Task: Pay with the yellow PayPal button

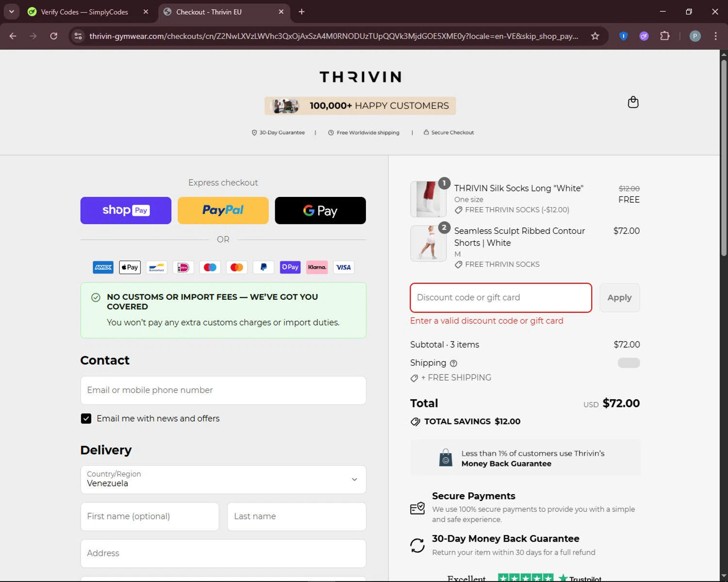Action: [x=223, y=210]
